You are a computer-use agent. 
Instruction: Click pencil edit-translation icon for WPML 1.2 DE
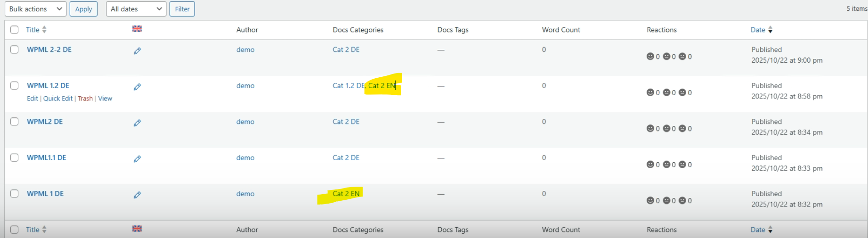(x=137, y=87)
